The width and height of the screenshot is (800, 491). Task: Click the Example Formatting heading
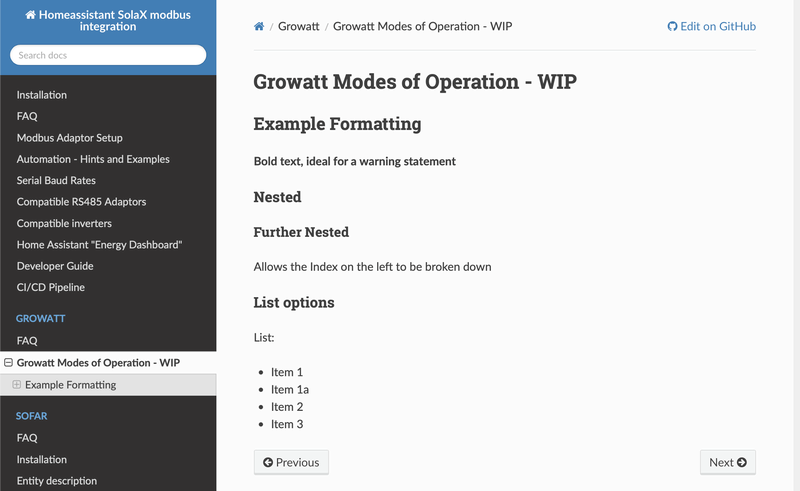(337, 124)
